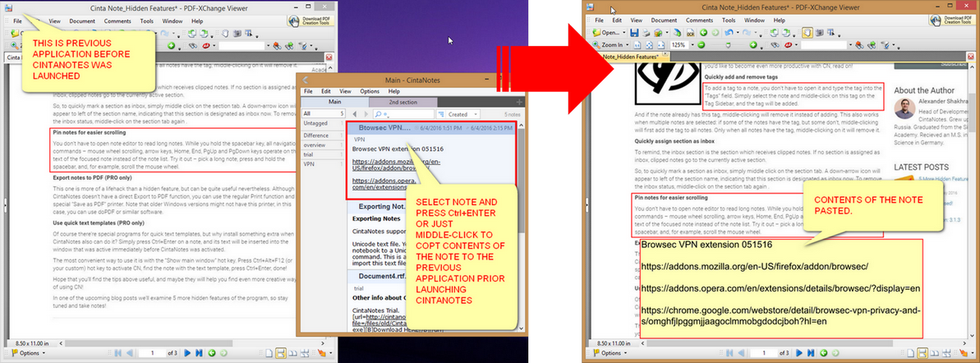
Task: Click green plus zoom-in button in right window
Action: 753,45
